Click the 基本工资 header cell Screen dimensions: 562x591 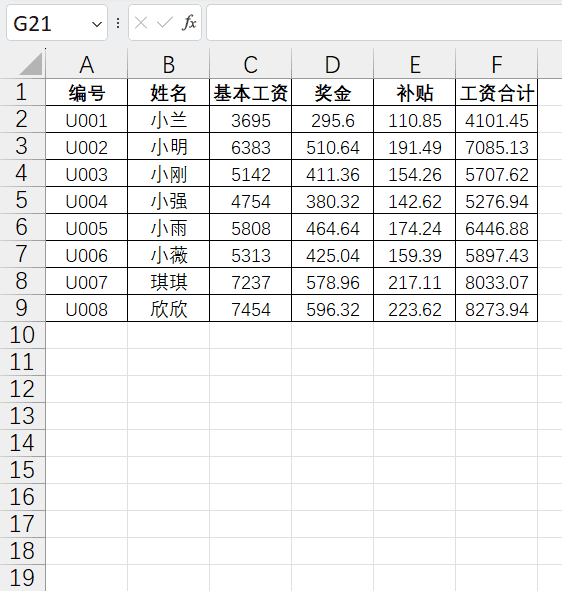point(251,92)
